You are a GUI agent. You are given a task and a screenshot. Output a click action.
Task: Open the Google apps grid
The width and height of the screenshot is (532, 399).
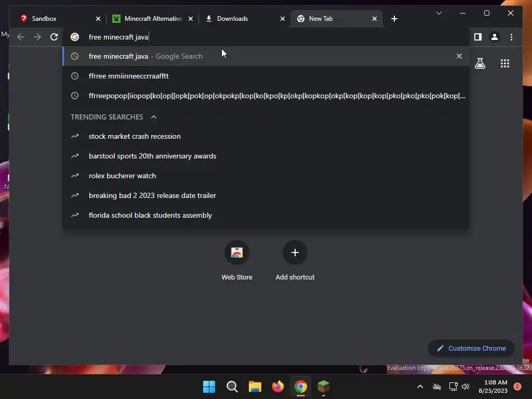coord(505,63)
